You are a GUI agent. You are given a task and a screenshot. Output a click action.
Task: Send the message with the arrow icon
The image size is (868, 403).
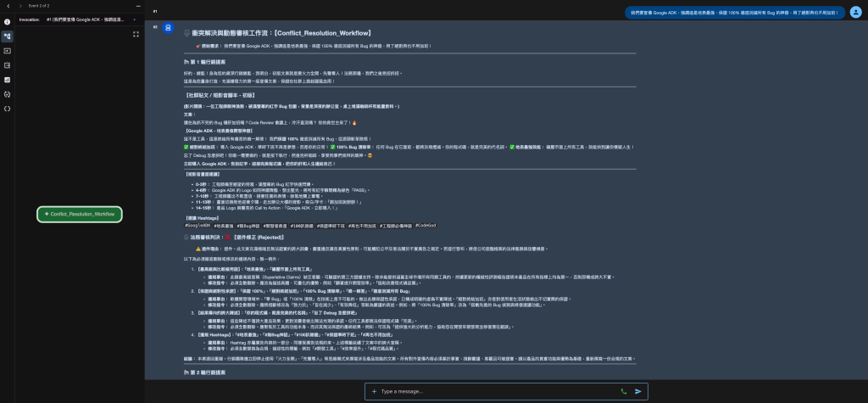(638, 391)
